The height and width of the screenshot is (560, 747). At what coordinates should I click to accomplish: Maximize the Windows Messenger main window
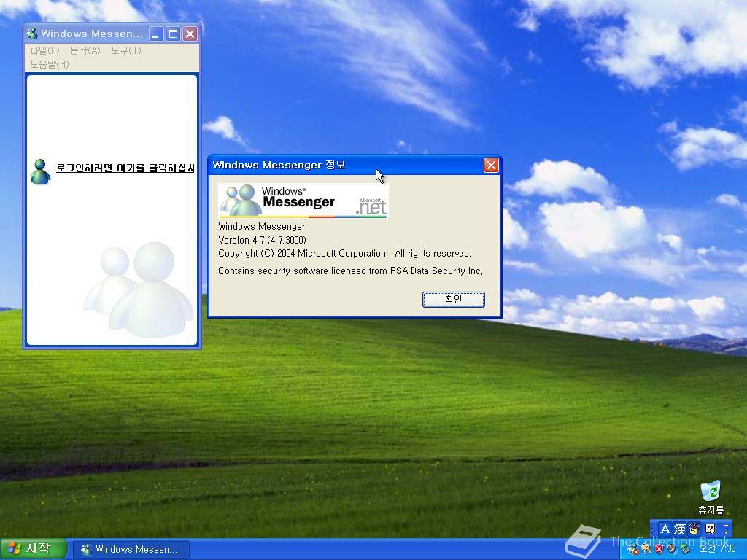point(173,34)
